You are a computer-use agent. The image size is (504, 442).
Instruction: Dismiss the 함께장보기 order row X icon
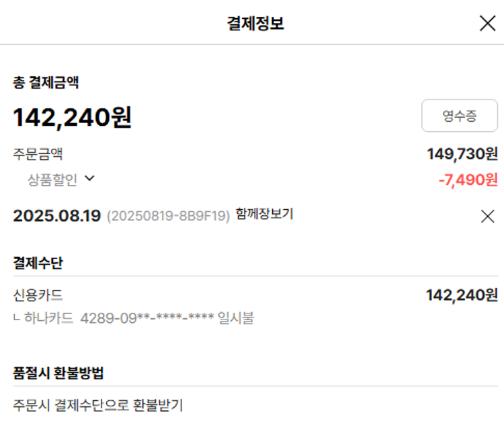(488, 216)
